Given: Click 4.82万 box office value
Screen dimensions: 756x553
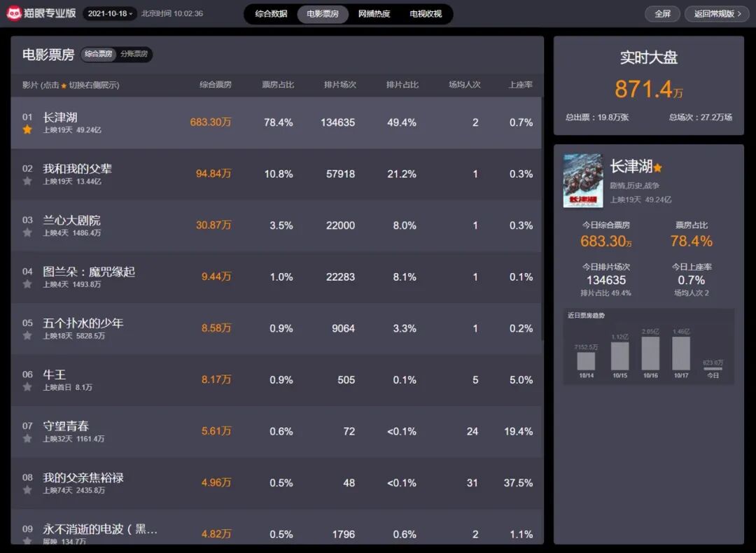Looking at the screenshot, I should [216, 534].
